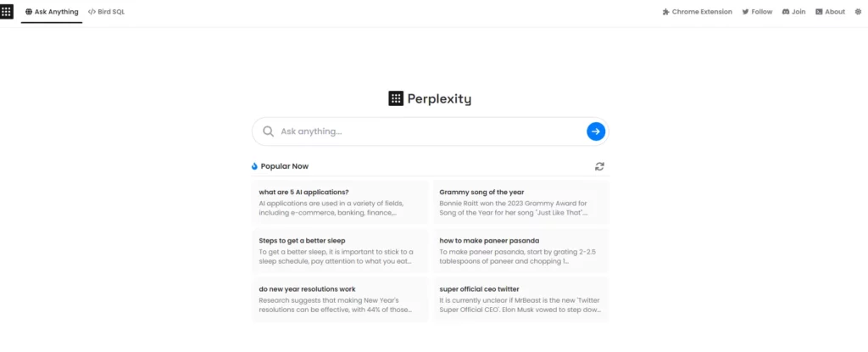Screen dimensions: 868x352
Task: Open "how to make paneer pasanda" card
Action: coord(520,251)
